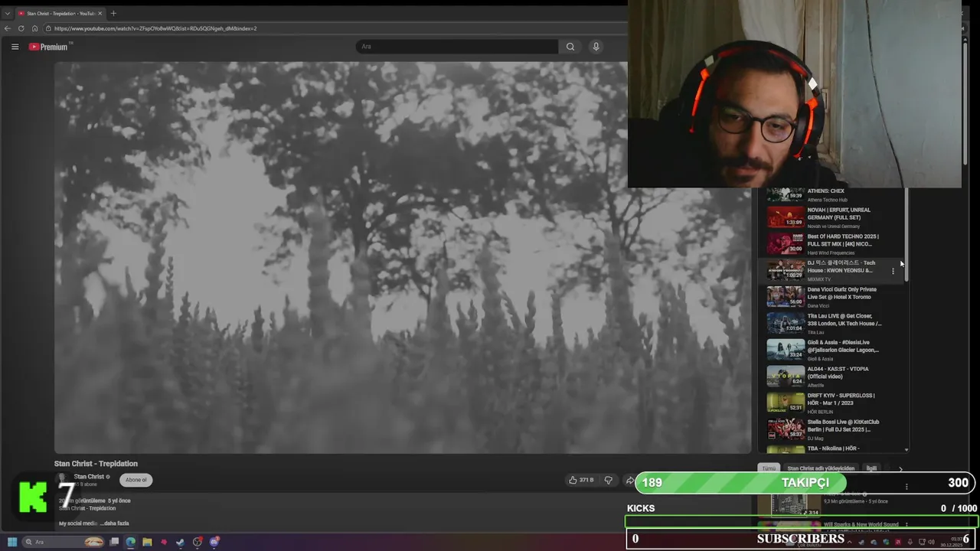
Task: Play Tita Lau LIVE @ Get Closer video
Action: 844,320
